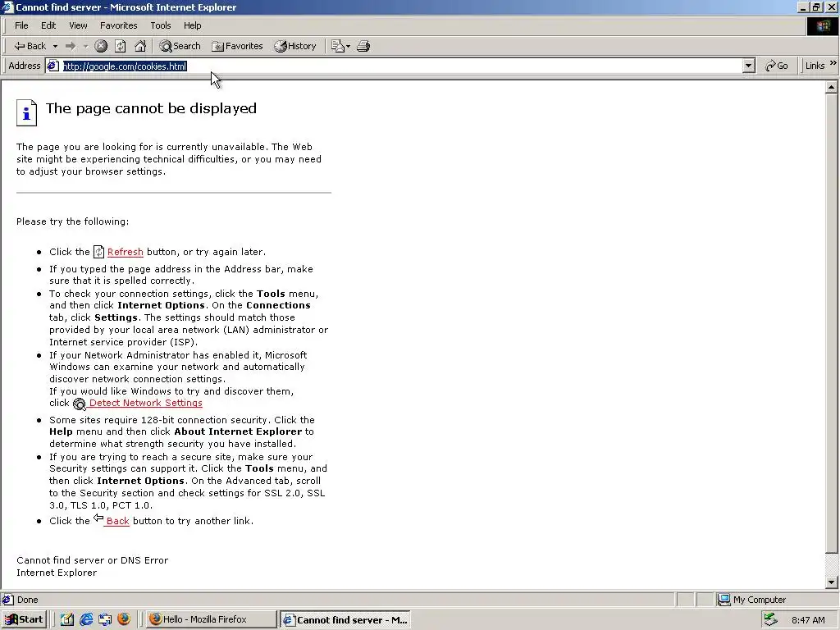
Task: Reload page with the toolbar Refresh icon
Action: click(x=121, y=46)
